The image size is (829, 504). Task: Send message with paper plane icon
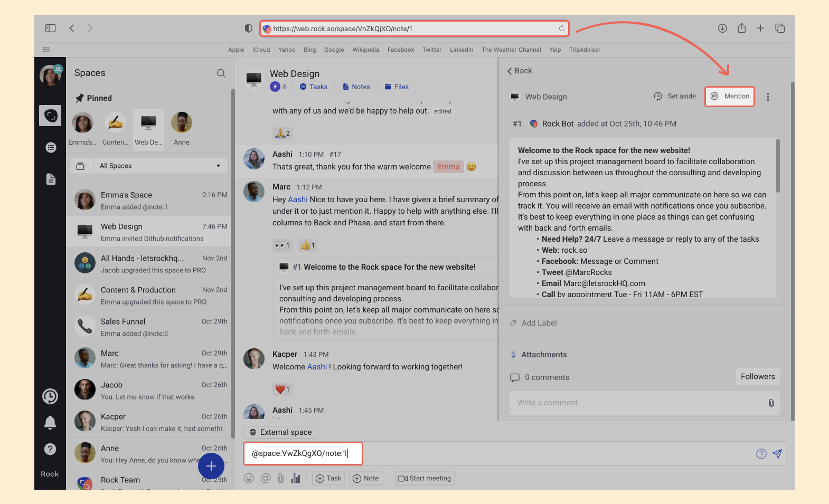coord(777,454)
